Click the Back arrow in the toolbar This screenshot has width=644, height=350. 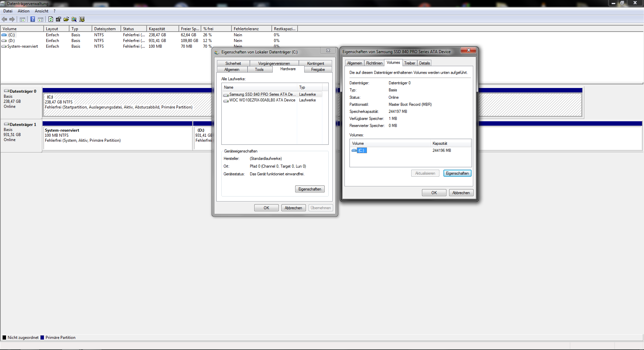(4, 19)
